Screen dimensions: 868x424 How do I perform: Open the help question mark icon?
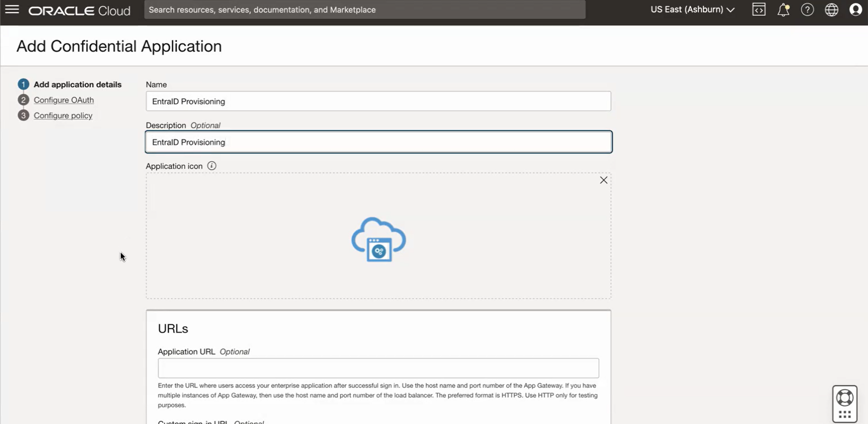(x=808, y=9)
